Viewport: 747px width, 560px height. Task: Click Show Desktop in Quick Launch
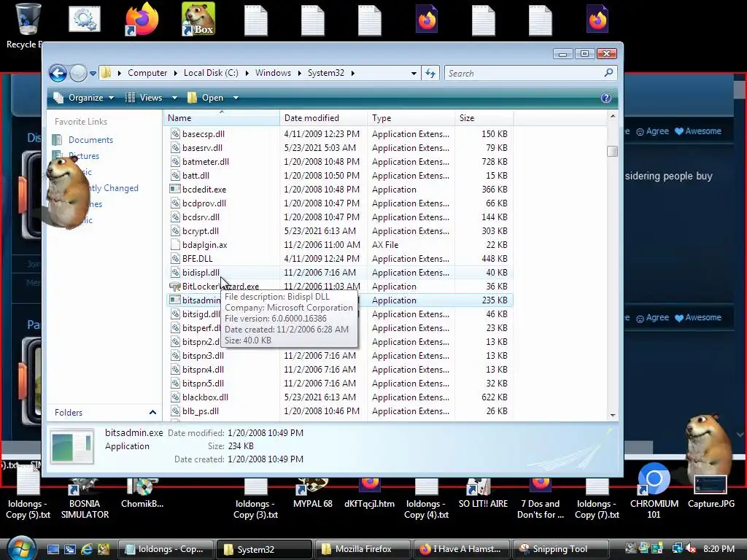coord(53,549)
